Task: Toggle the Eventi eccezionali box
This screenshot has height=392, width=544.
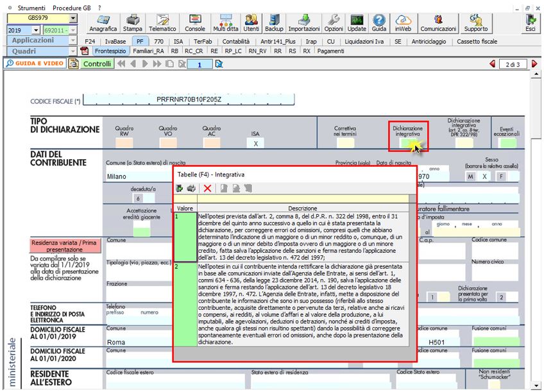Action: tap(507, 144)
